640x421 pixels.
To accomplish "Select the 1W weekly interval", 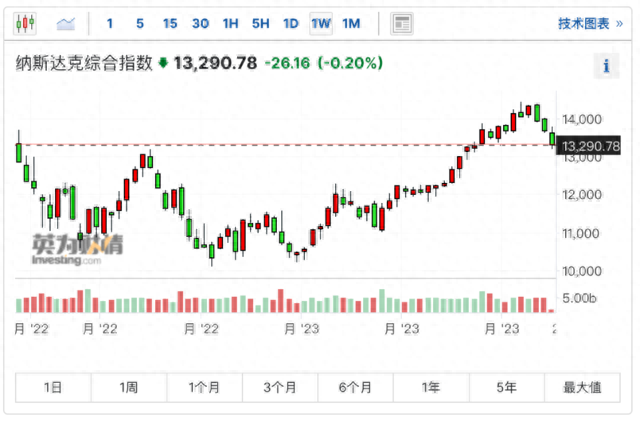I will (x=321, y=24).
